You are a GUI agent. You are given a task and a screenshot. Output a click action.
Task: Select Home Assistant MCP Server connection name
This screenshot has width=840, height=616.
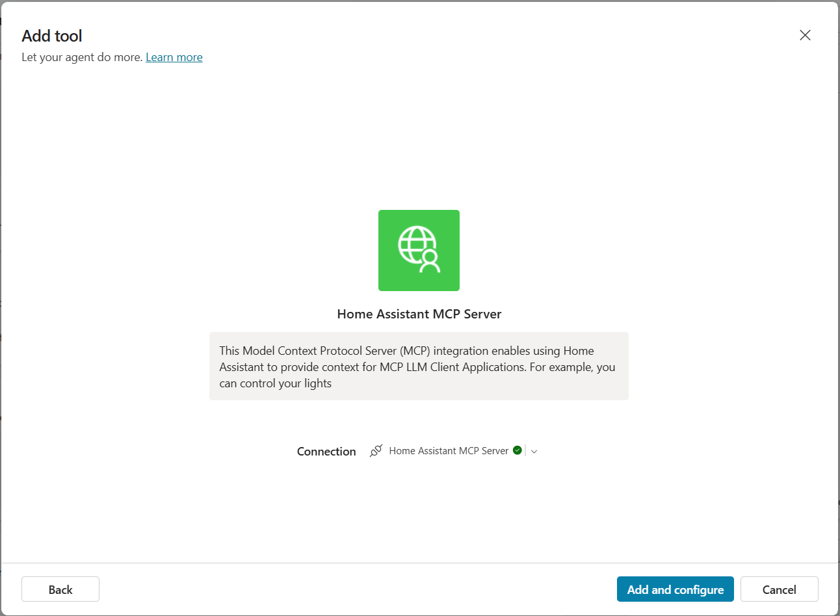pos(449,451)
